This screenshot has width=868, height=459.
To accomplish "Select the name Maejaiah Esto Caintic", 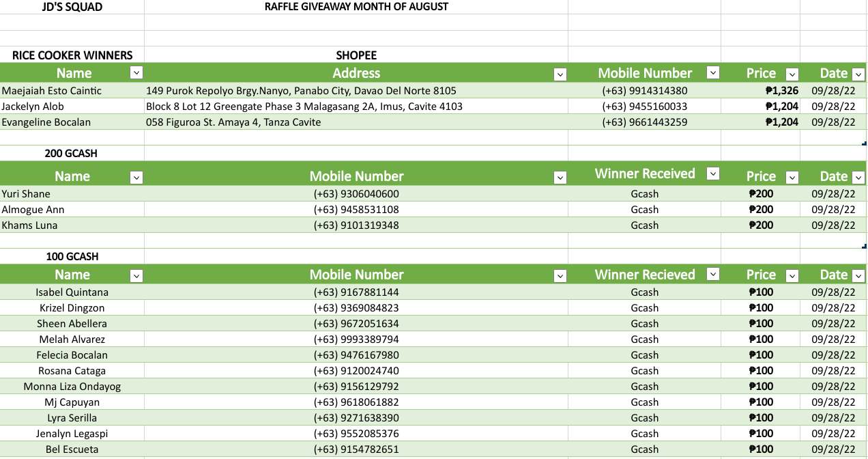I will pos(51,91).
